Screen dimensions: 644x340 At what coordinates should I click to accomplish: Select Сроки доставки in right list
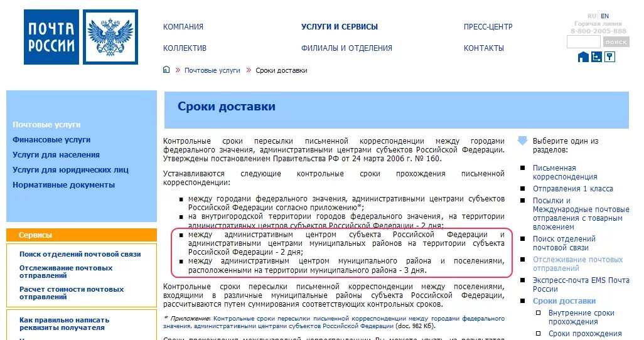pyautogui.click(x=564, y=300)
